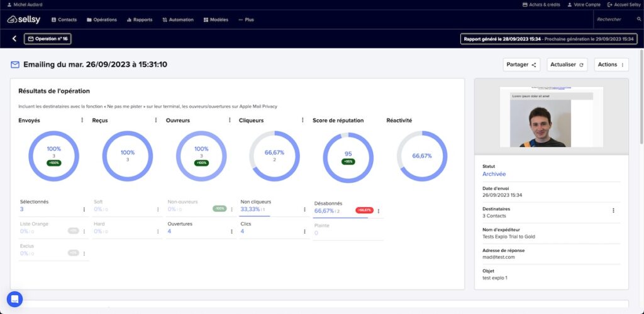This screenshot has height=314, width=644.
Task: Click the envelope icon beside Emailing title
Action: (15, 65)
